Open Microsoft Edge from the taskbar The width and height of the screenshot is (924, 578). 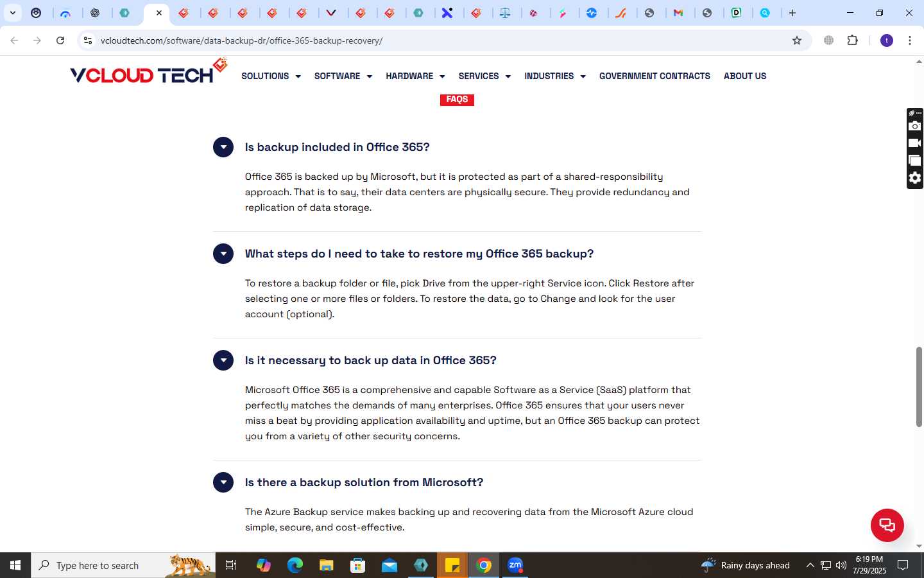pos(295,565)
